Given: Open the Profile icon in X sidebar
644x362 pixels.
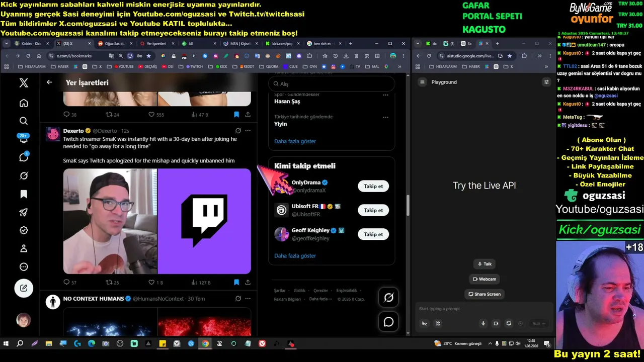Looking at the screenshot, I should point(24,248).
